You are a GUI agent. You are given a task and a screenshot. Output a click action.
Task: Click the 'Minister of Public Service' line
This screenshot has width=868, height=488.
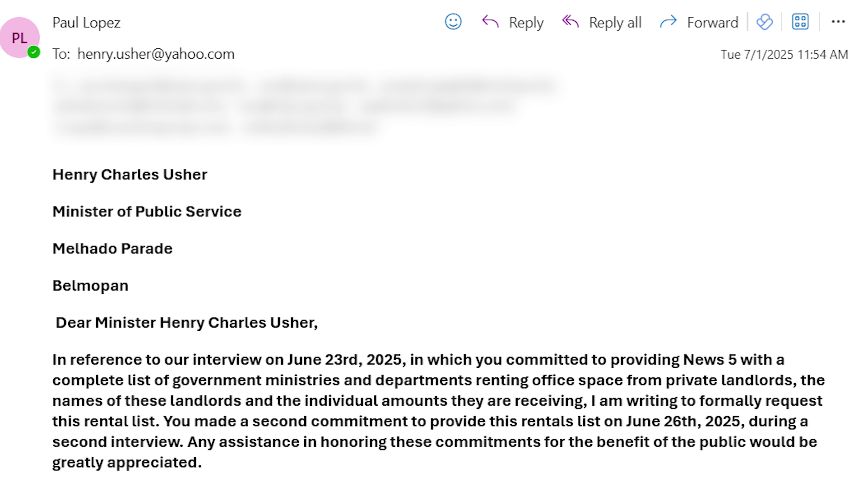click(147, 211)
